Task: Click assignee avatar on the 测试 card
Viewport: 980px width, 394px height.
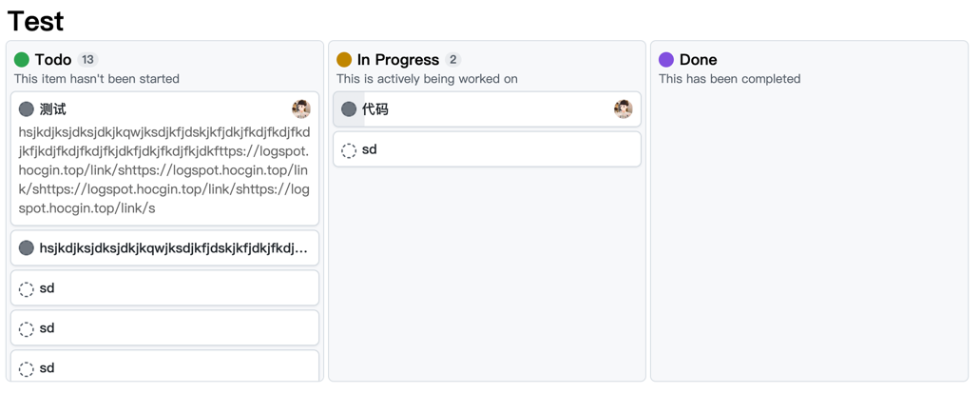Action: tap(301, 108)
